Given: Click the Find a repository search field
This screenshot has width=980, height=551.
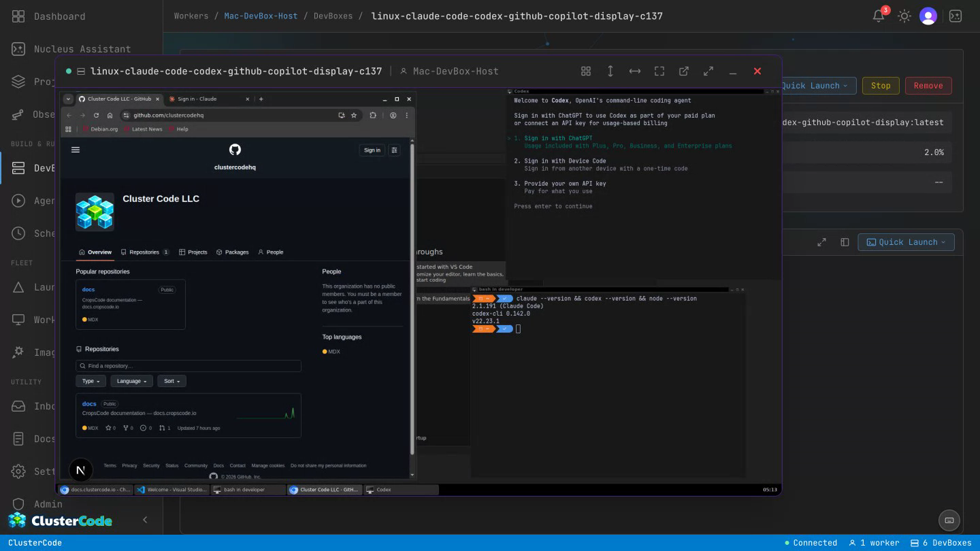Looking at the screenshot, I should coord(189,366).
